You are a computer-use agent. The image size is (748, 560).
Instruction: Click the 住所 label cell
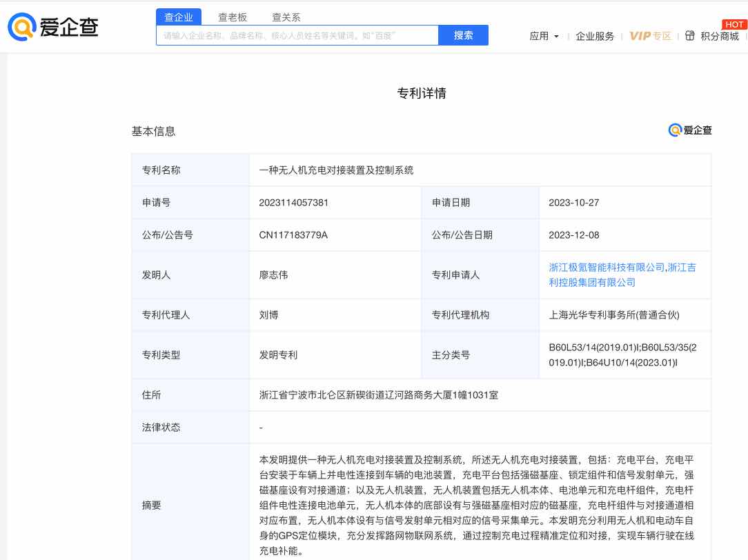click(190, 395)
